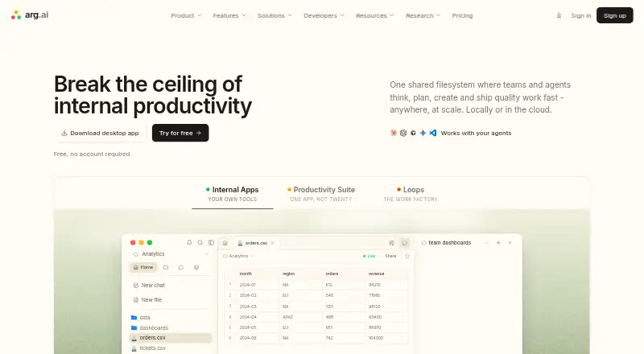Expand the Resources menu
644x354 pixels.
(x=374, y=15)
